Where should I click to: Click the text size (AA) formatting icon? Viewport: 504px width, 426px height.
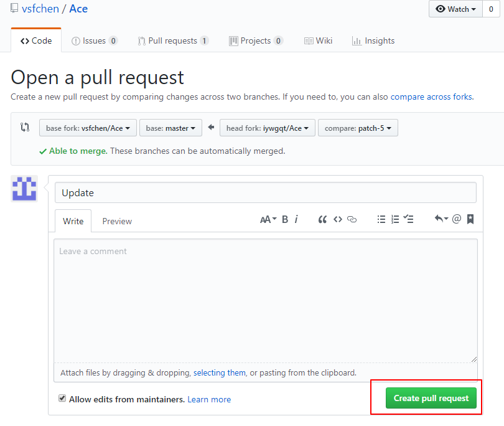268,219
